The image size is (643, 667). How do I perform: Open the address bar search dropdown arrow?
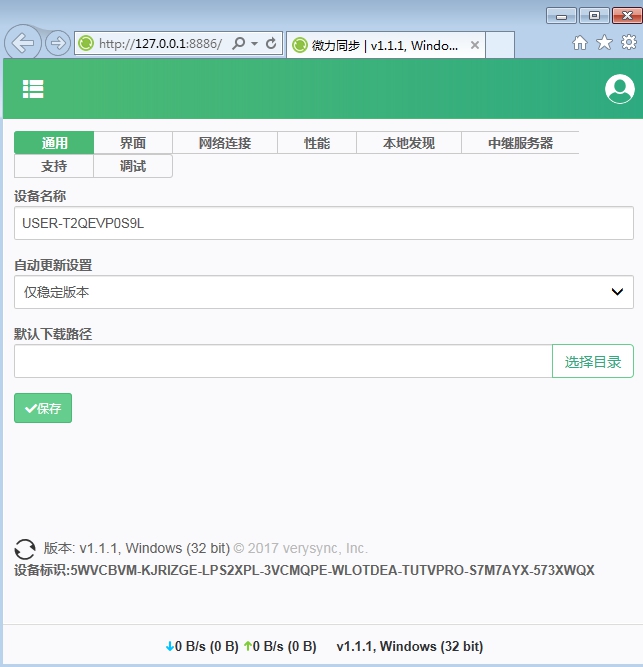point(254,44)
